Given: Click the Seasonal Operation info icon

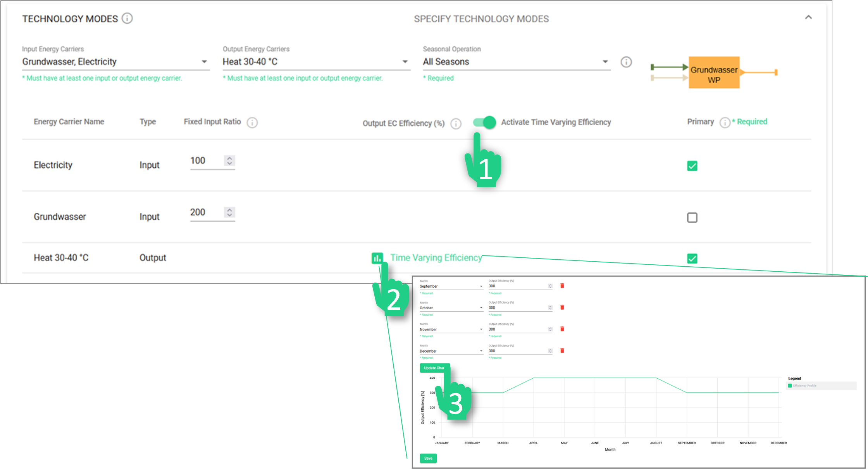Looking at the screenshot, I should point(626,62).
